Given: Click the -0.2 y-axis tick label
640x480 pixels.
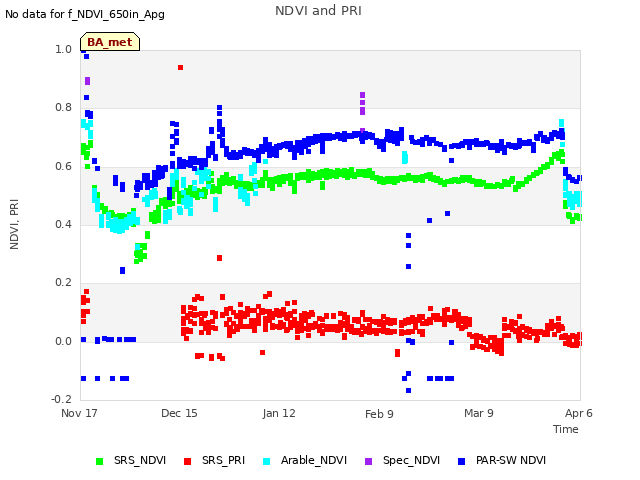Looking at the screenshot, I should 61,399.
